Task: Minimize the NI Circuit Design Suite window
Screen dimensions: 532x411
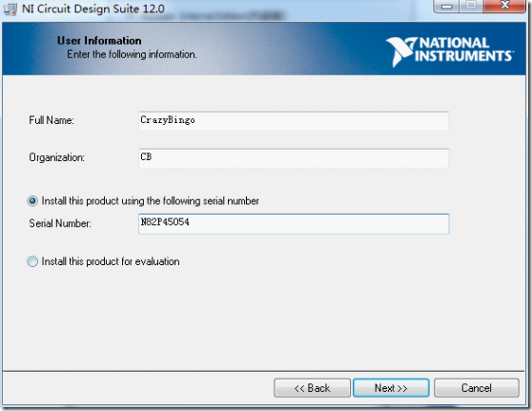Action: coord(446,6)
